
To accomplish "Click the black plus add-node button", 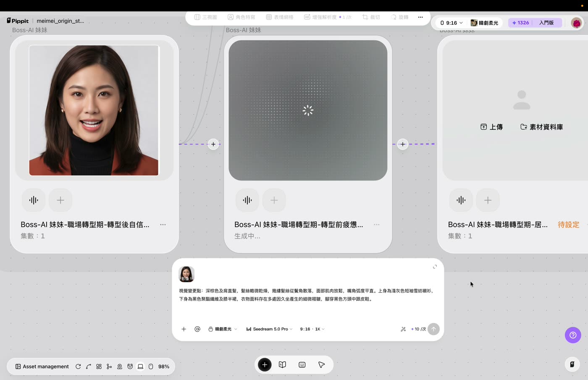I will click(265, 365).
